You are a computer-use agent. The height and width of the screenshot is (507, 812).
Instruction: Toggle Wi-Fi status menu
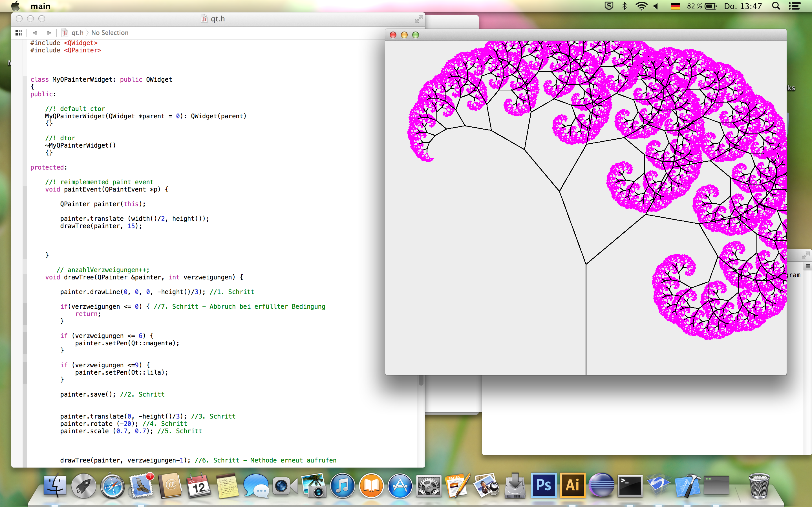(x=641, y=6)
